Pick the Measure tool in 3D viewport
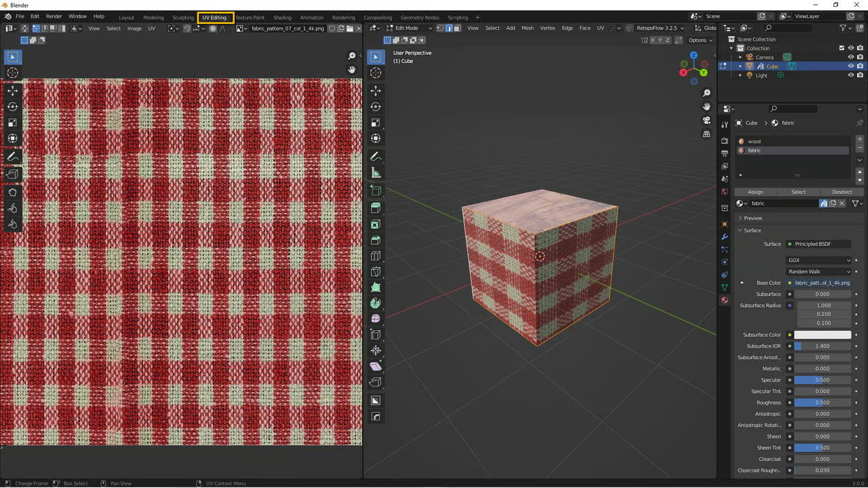868x488 pixels. click(376, 173)
